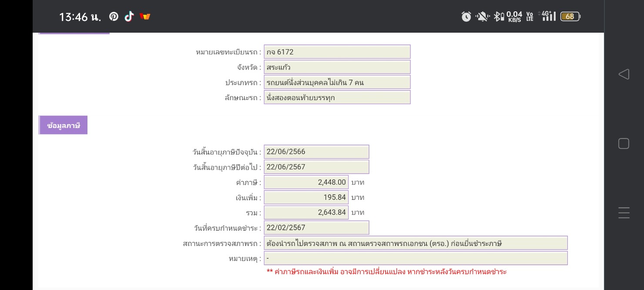644x290 pixels.
Task: Tap the Pinterest notification icon
Action: [x=114, y=17]
